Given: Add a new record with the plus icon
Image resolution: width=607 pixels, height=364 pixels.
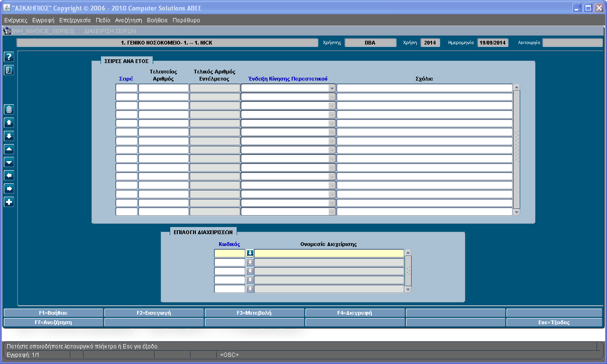Looking at the screenshot, I should [9, 202].
